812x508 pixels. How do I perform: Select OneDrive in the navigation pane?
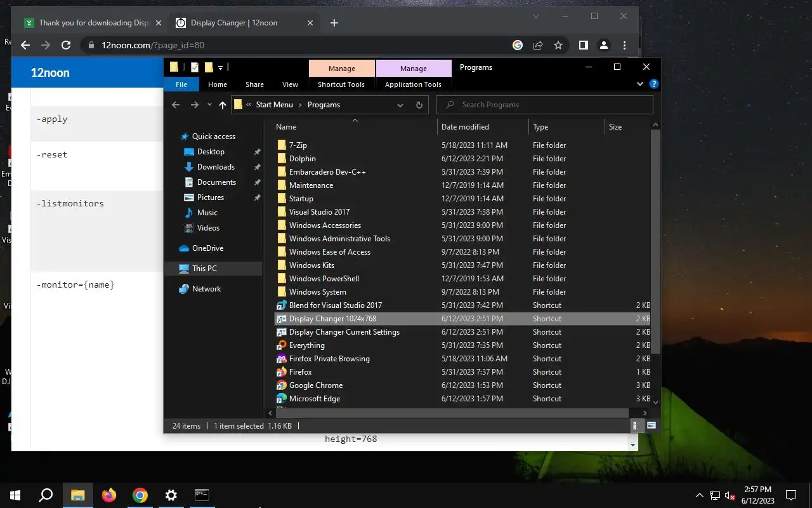[207, 248]
